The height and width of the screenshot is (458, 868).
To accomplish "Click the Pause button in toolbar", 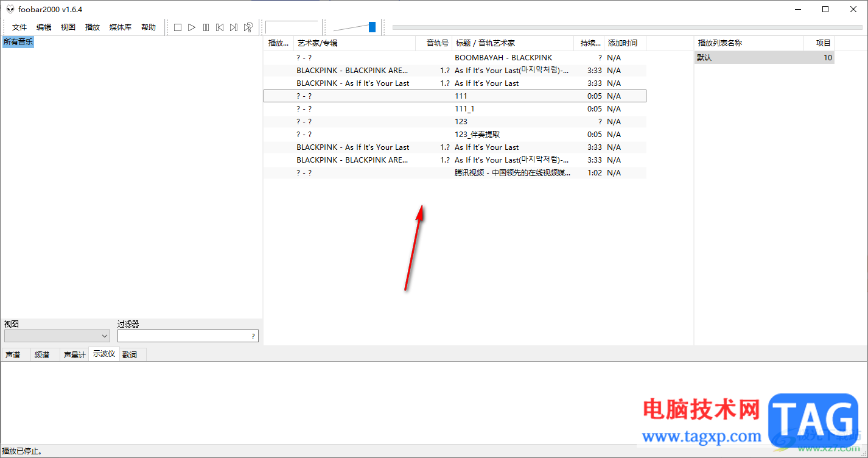I will click(206, 27).
